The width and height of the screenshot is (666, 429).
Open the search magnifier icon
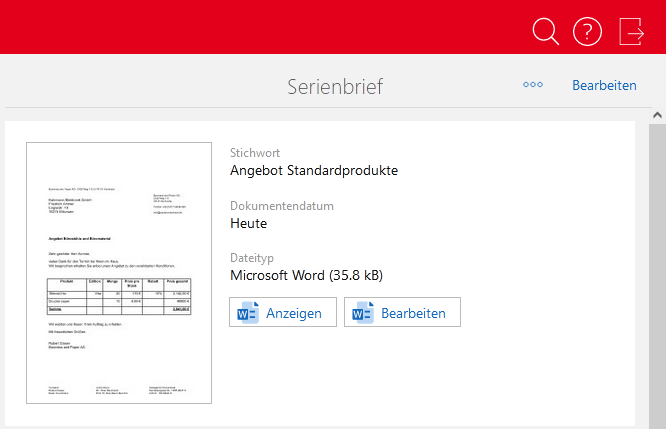coord(545,32)
